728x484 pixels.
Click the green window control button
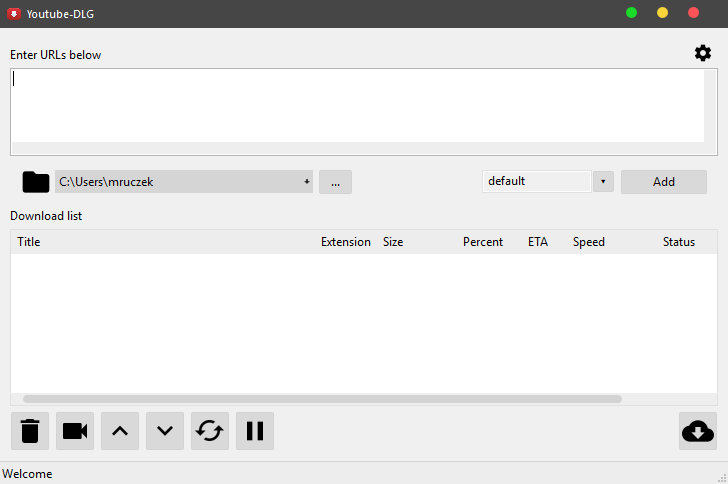coord(631,13)
